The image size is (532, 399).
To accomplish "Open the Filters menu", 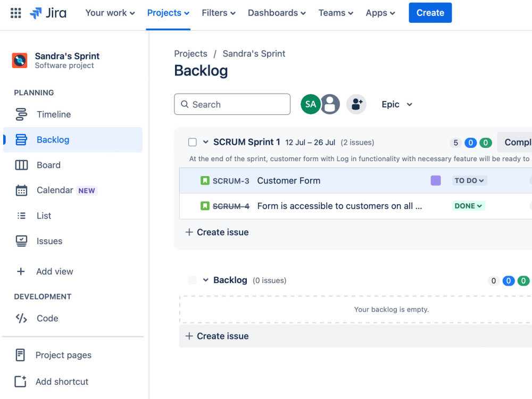I will pyautogui.click(x=219, y=13).
